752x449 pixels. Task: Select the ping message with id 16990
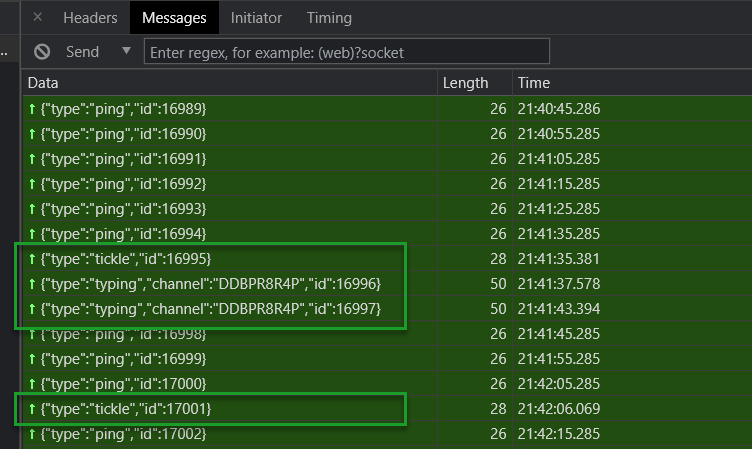387,133
